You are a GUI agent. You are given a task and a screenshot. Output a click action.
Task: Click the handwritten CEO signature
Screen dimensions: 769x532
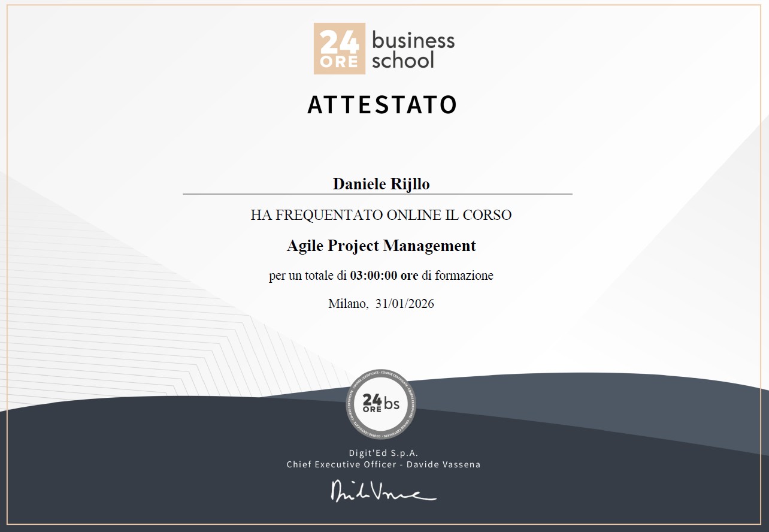pos(383,490)
